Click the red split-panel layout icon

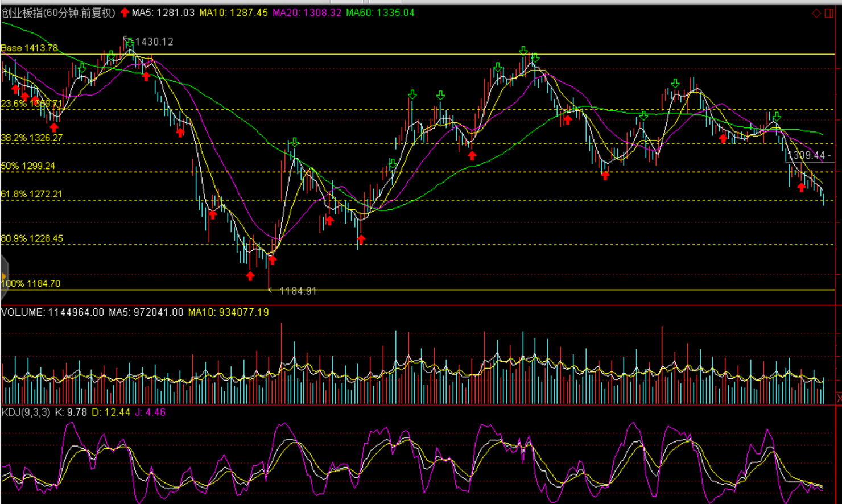point(829,13)
